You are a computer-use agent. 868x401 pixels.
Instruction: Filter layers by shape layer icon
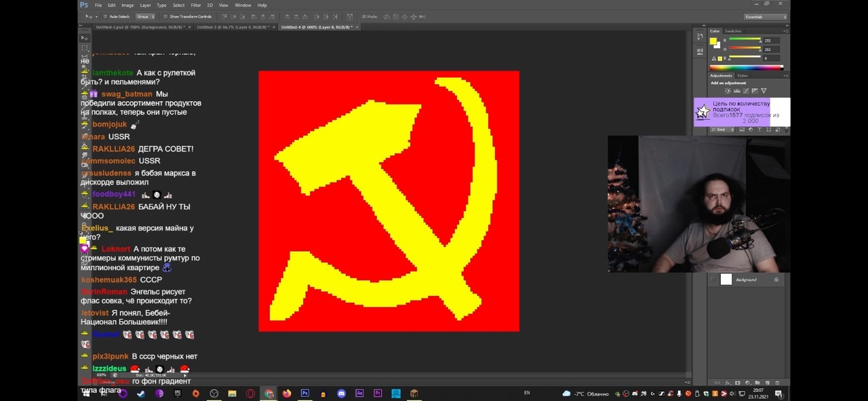point(768,129)
